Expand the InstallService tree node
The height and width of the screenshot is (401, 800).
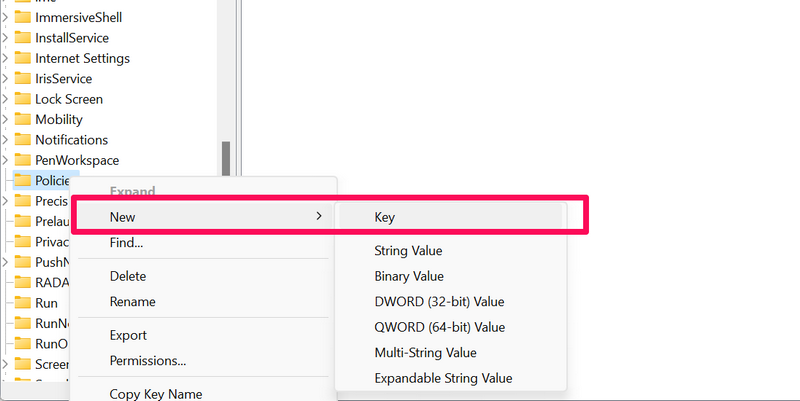click(5, 38)
